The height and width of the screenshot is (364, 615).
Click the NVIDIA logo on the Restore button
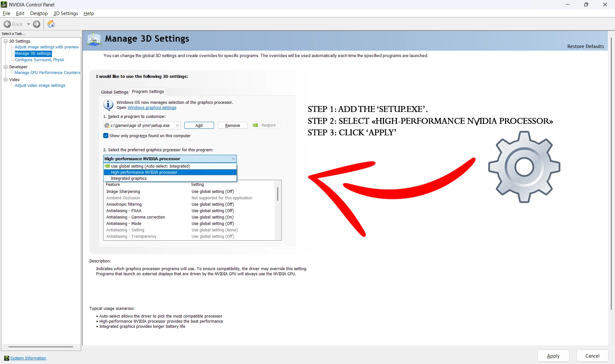pos(255,125)
